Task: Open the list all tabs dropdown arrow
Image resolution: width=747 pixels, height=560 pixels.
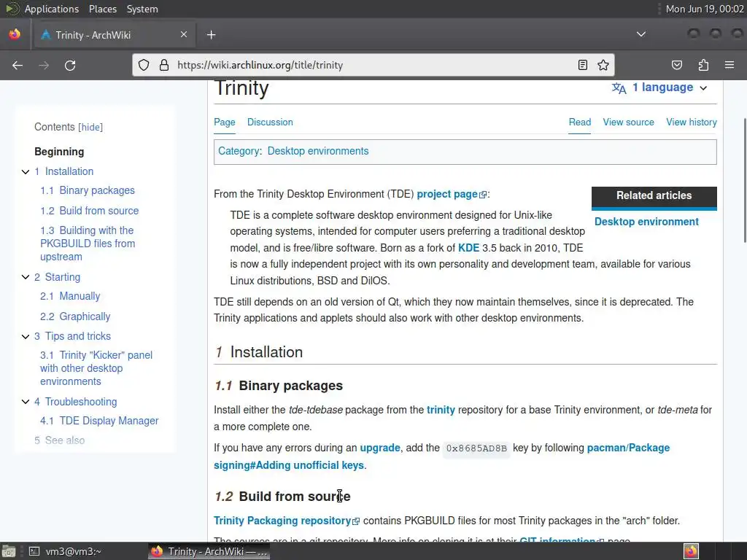Action: (641, 34)
